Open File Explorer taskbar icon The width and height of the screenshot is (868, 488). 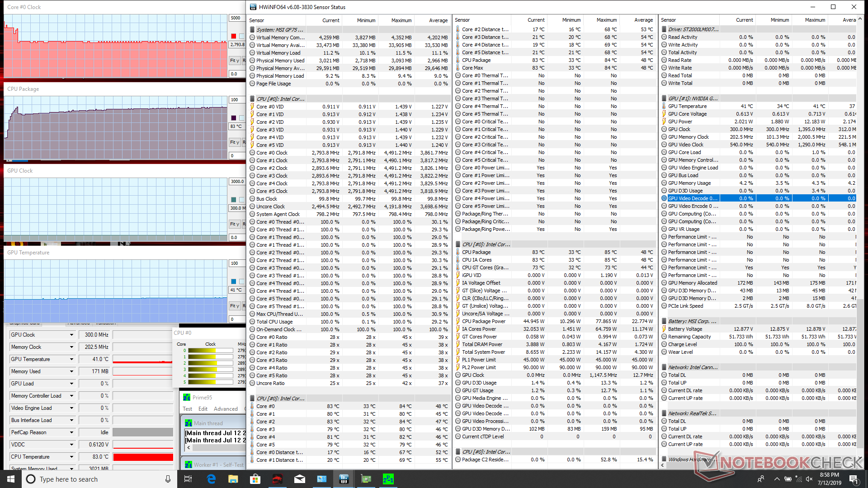[x=233, y=479]
